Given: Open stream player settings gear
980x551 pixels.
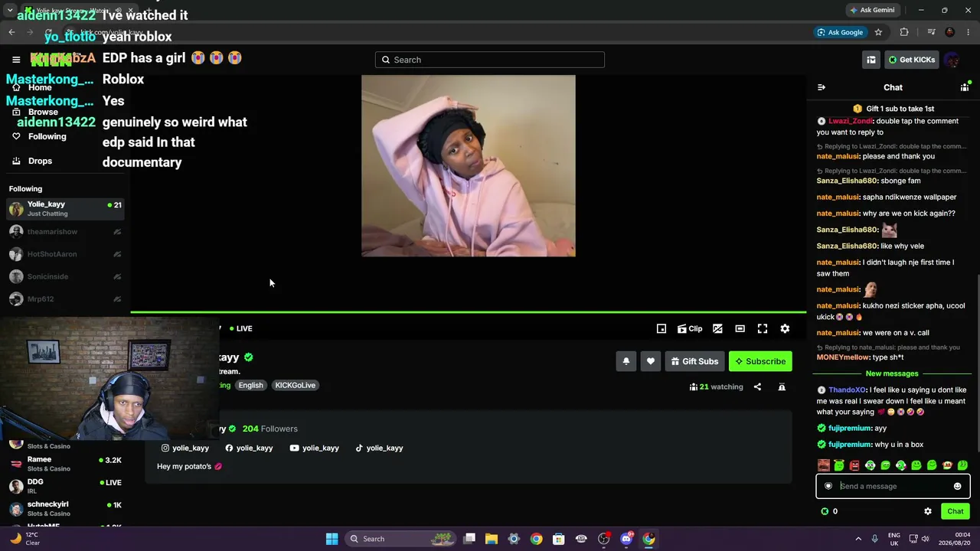Looking at the screenshot, I should pyautogui.click(x=785, y=328).
